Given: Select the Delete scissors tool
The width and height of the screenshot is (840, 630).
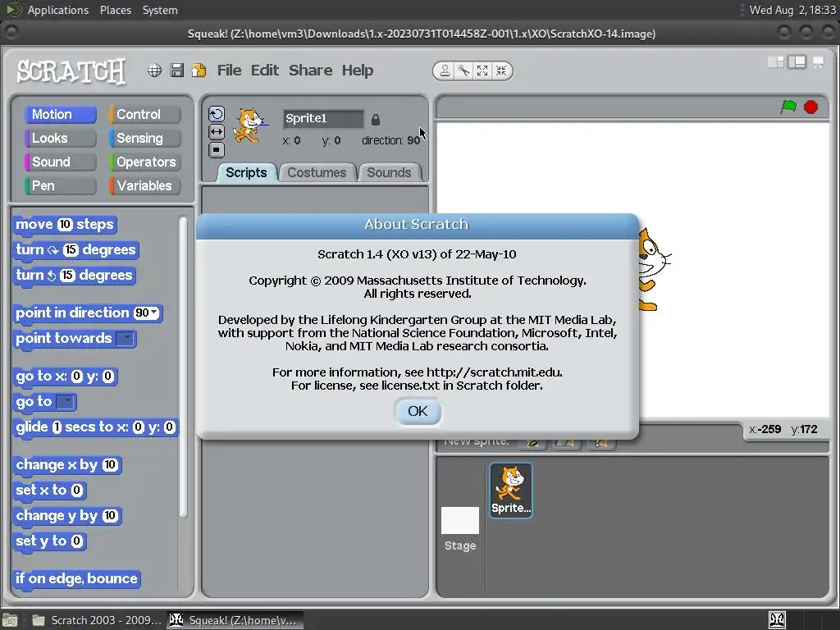Looking at the screenshot, I should (x=463, y=71).
